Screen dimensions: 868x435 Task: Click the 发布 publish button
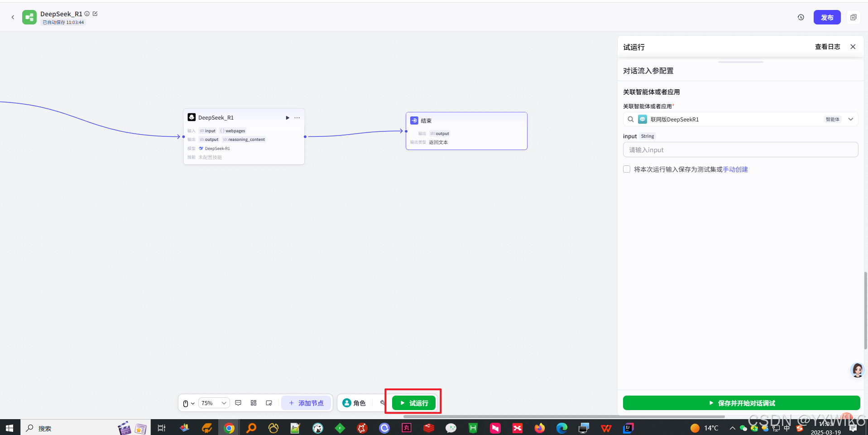pyautogui.click(x=827, y=17)
